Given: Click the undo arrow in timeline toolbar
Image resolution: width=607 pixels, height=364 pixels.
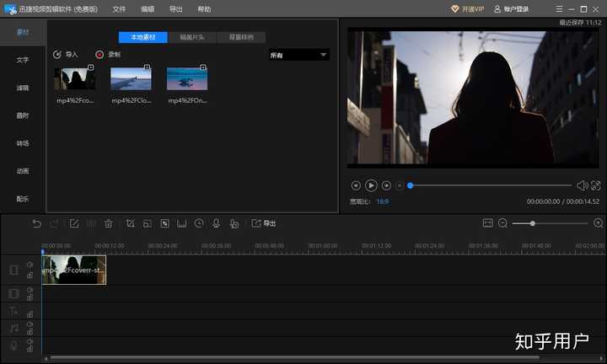Looking at the screenshot, I should (37, 223).
